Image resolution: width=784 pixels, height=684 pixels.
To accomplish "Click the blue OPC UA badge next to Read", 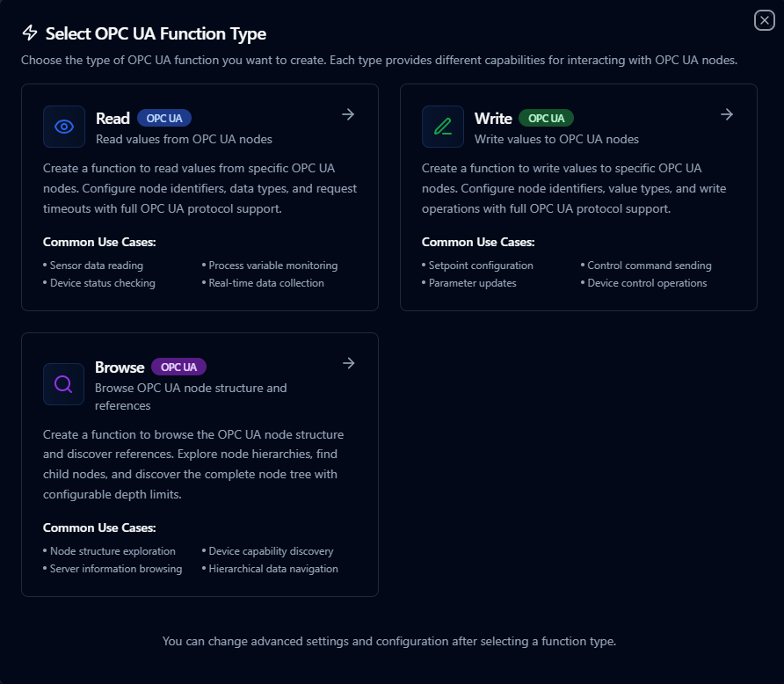I will 163,118.
